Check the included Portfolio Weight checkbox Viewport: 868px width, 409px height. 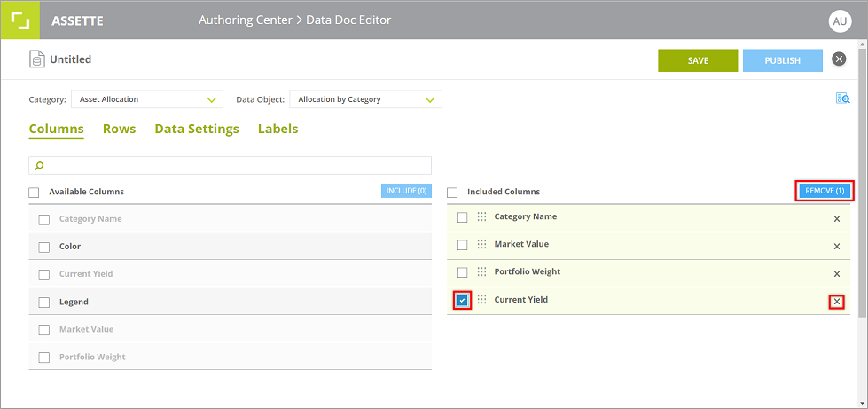[x=462, y=272]
